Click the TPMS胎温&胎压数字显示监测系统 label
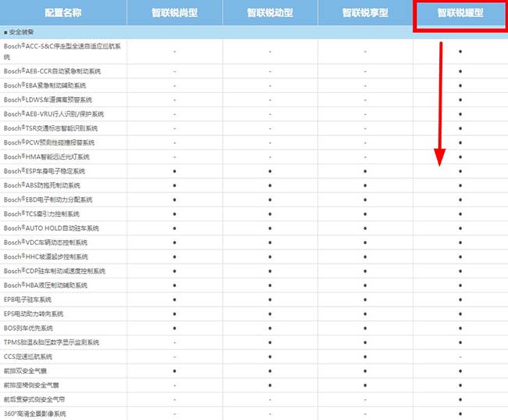 [51, 343]
